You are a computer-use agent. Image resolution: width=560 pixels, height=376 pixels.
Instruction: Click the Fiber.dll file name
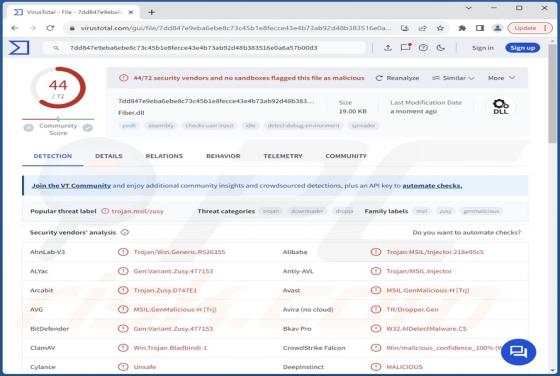[x=131, y=112]
